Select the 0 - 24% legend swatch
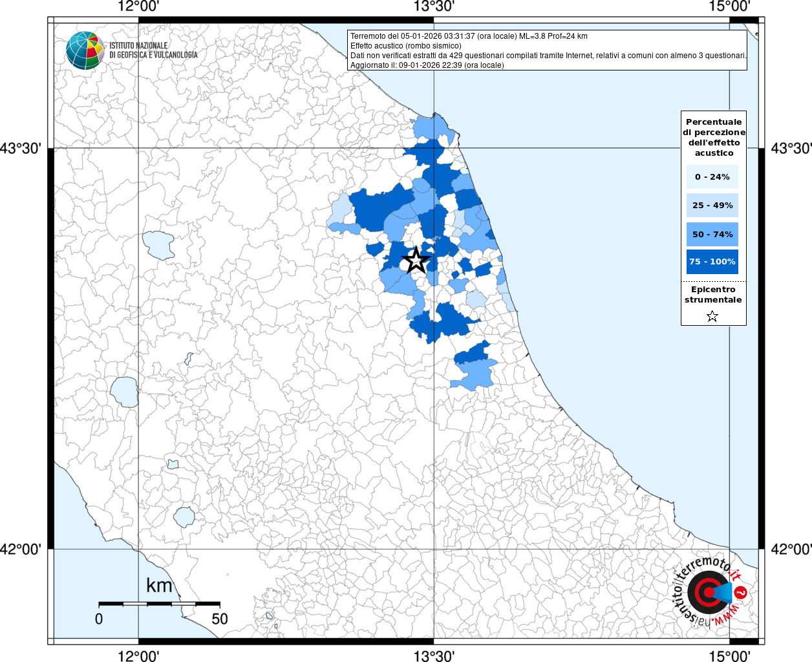Screen dimensions: 812x662 (x=712, y=176)
